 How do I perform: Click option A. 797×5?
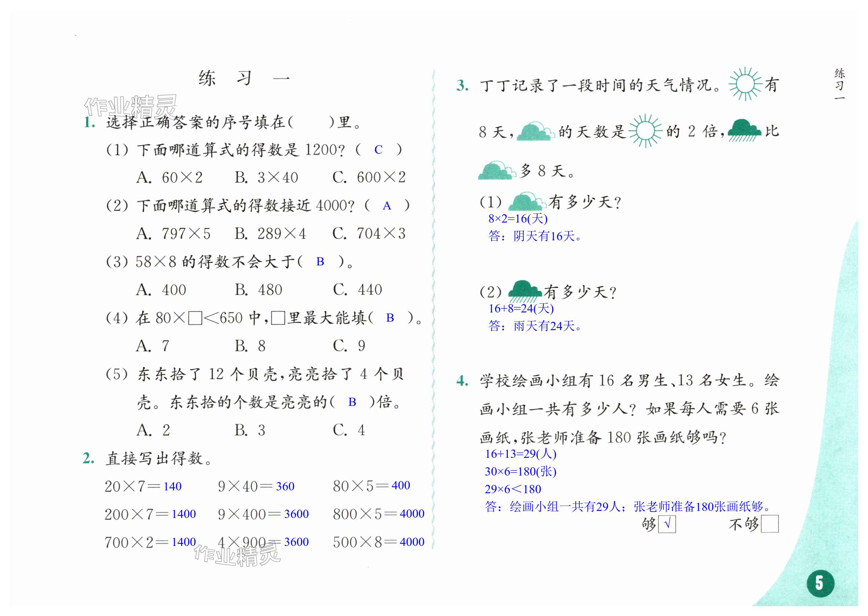pyautogui.click(x=173, y=234)
